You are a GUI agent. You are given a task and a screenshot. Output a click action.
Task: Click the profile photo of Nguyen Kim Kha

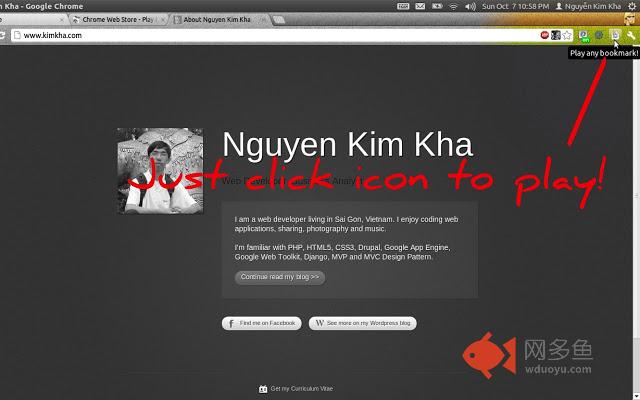click(160, 171)
